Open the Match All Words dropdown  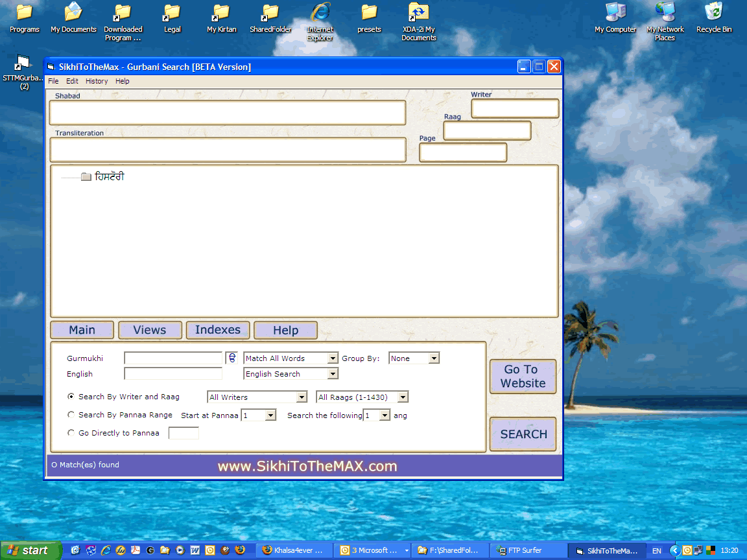click(333, 358)
